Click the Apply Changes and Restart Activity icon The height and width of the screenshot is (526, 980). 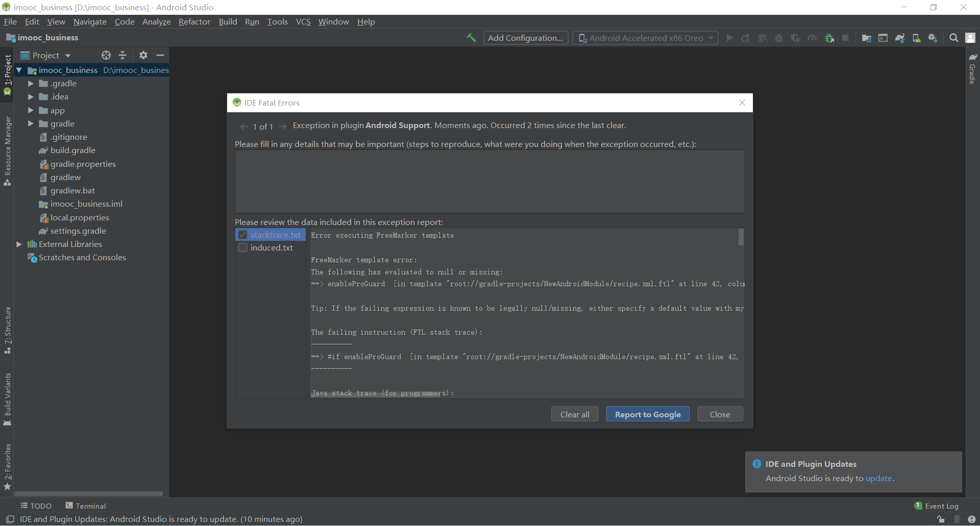746,38
